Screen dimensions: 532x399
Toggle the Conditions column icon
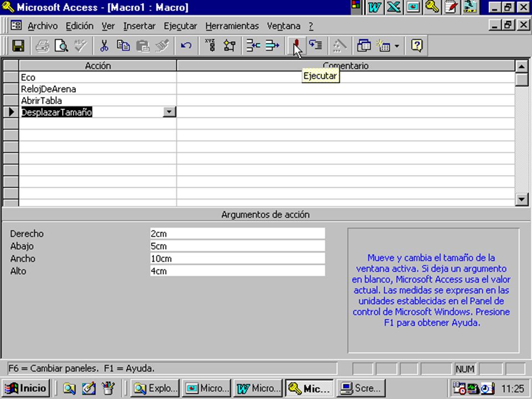pyautogui.click(x=229, y=45)
